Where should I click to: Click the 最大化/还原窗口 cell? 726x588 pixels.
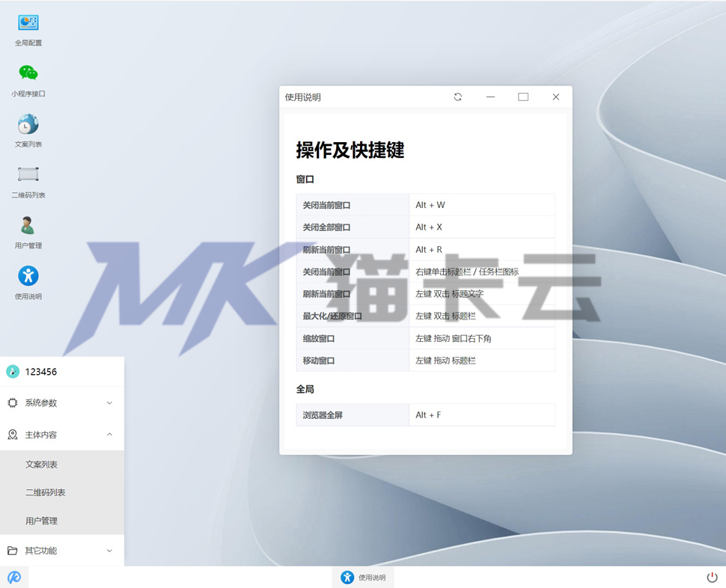(353, 316)
